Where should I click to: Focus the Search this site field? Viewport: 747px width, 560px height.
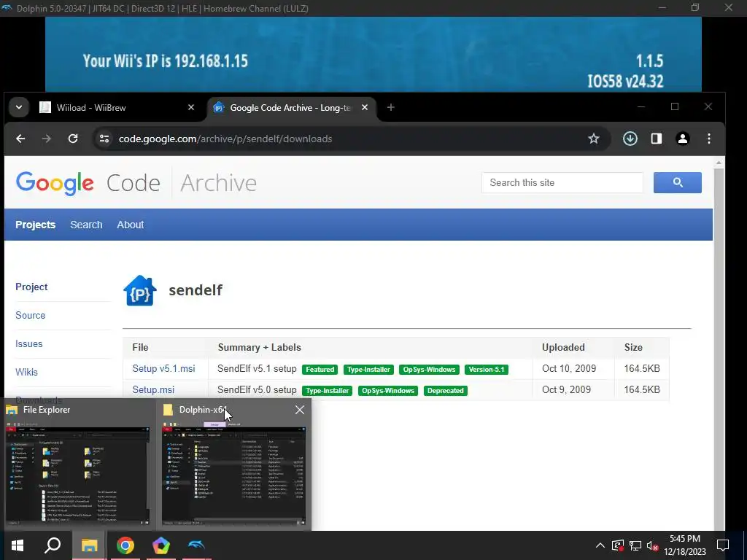[x=562, y=182]
